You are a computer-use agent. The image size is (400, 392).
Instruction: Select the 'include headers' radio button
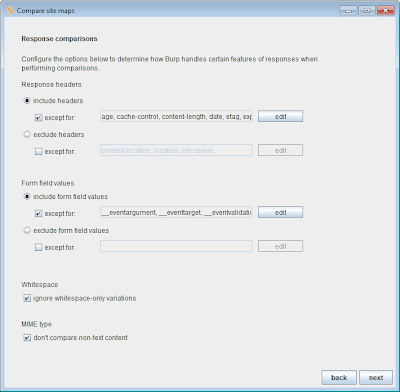pos(27,100)
